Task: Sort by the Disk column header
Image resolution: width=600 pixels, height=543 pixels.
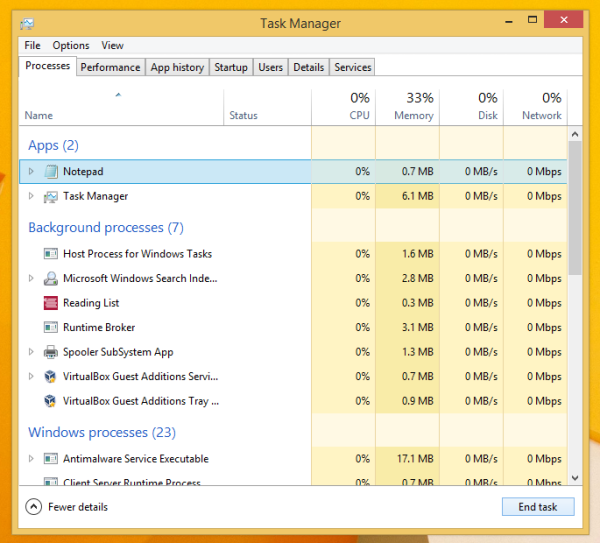Action: click(x=471, y=107)
